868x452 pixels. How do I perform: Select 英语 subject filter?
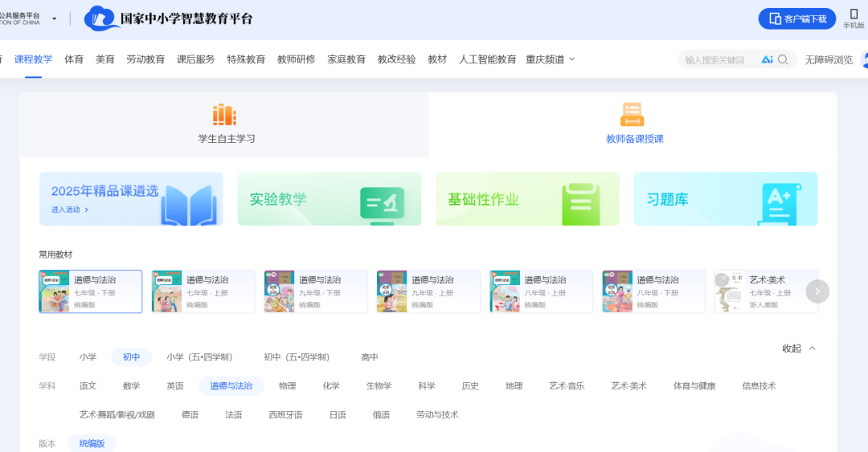click(175, 385)
